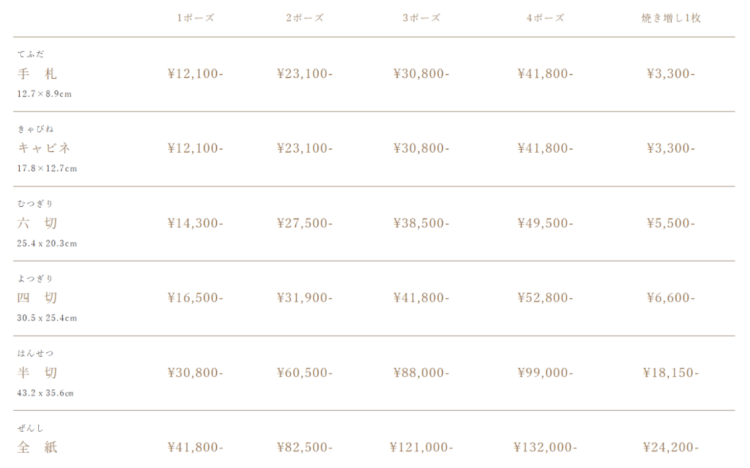Select the 半切 row label
Viewport: 750px width, 468px height.
pos(37,372)
